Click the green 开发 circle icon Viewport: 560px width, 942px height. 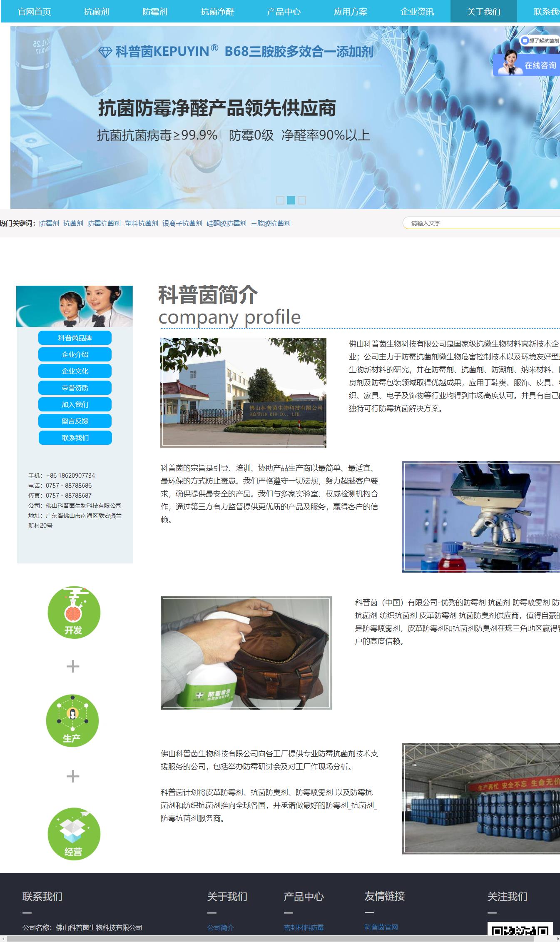click(x=74, y=612)
